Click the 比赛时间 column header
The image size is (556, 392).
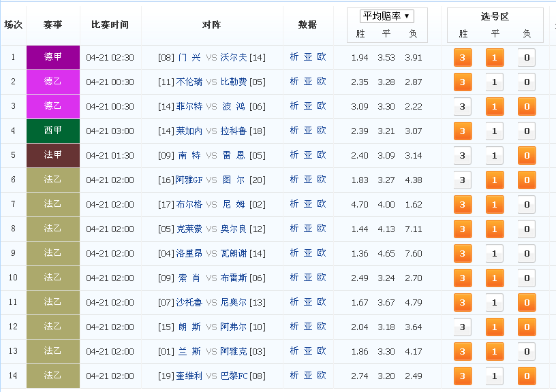click(110, 24)
